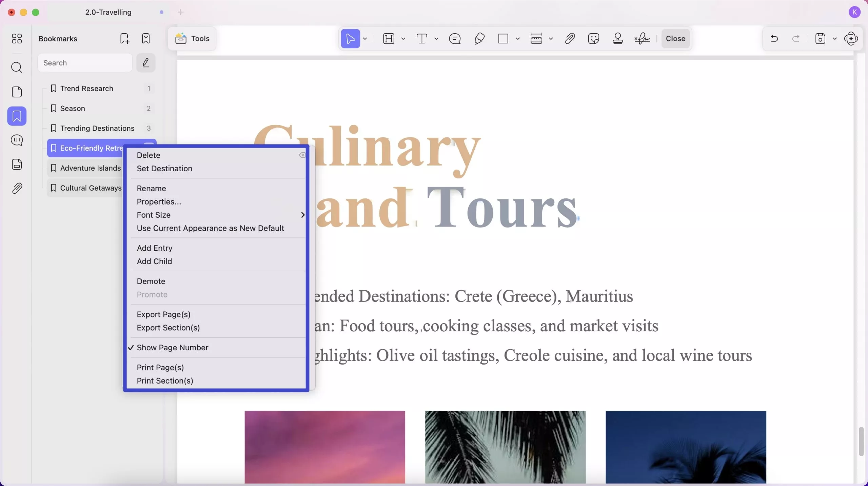Open the user account avatar K

pos(854,12)
